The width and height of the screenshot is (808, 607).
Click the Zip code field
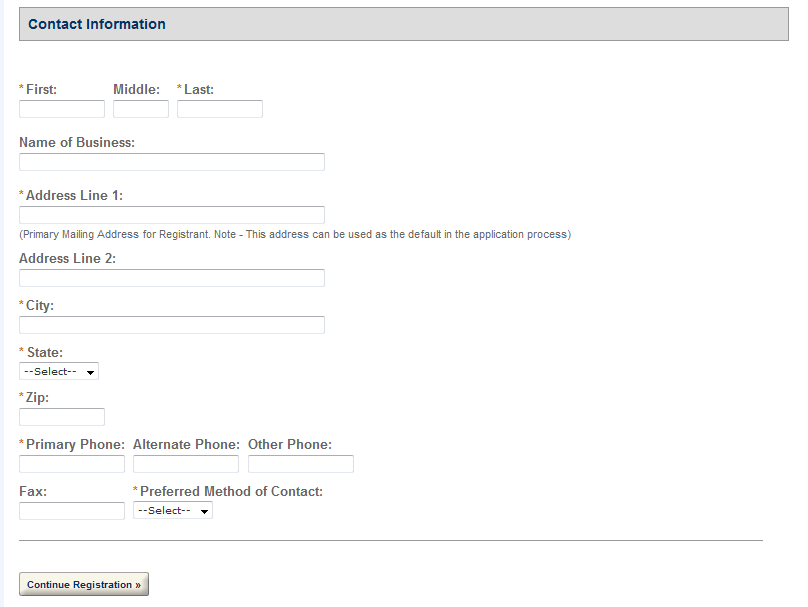pyautogui.click(x=61, y=417)
